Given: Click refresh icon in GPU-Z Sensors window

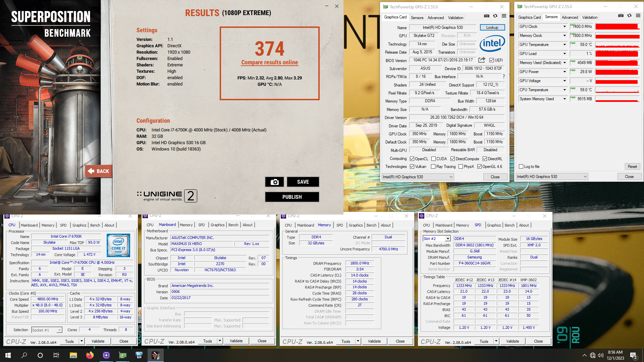Looking at the screenshot, I should (629, 15).
